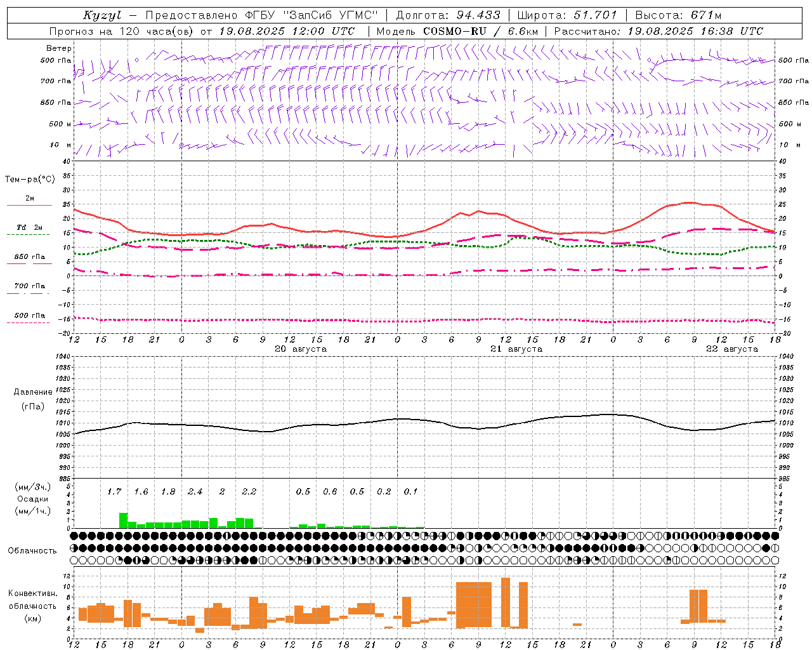This screenshot has width=812, height=650.
Task: Click the station name "Kyzyl" in the header
Action: 102,15
